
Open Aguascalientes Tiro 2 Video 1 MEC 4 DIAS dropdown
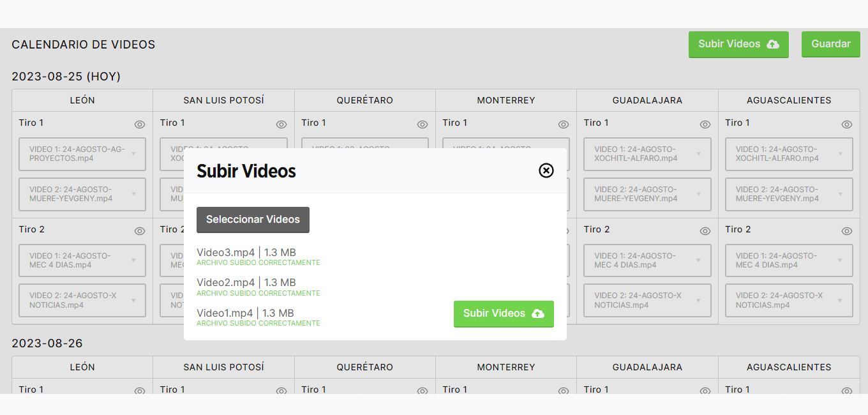[x=789, y=260]
